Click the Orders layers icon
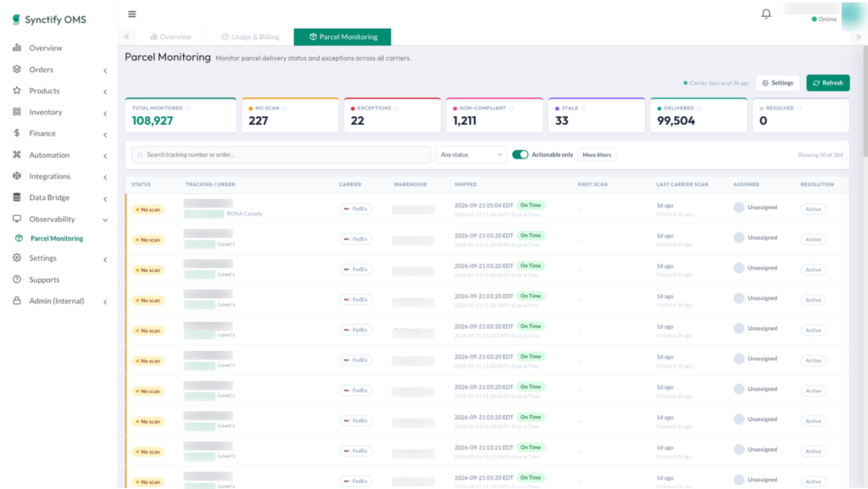Screen dimensions: 868x489 (17, 69)
